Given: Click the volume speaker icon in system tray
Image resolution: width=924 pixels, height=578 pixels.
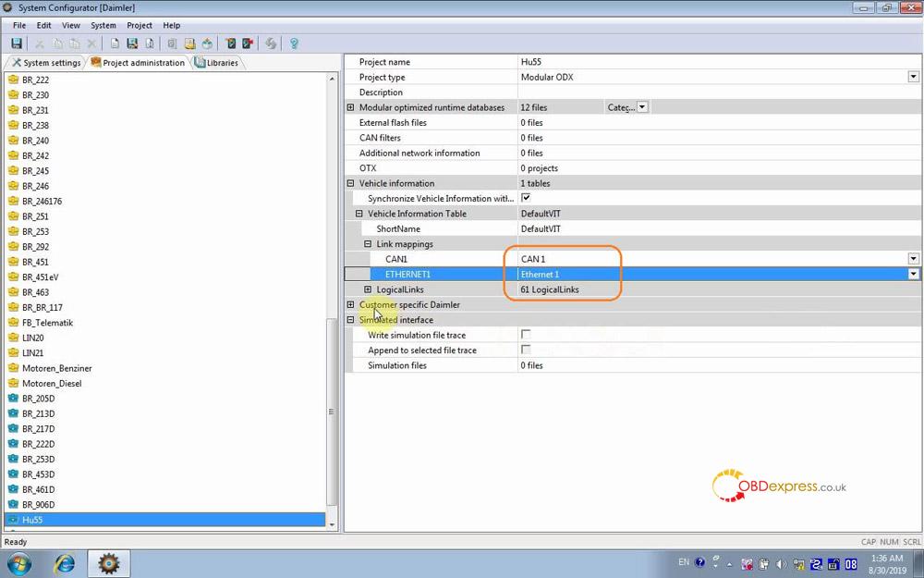Looking at the screenshot, I should [782, 563].
